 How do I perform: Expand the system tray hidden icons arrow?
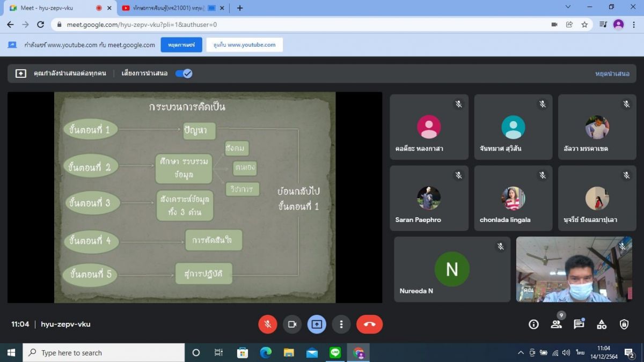(520, 352)
